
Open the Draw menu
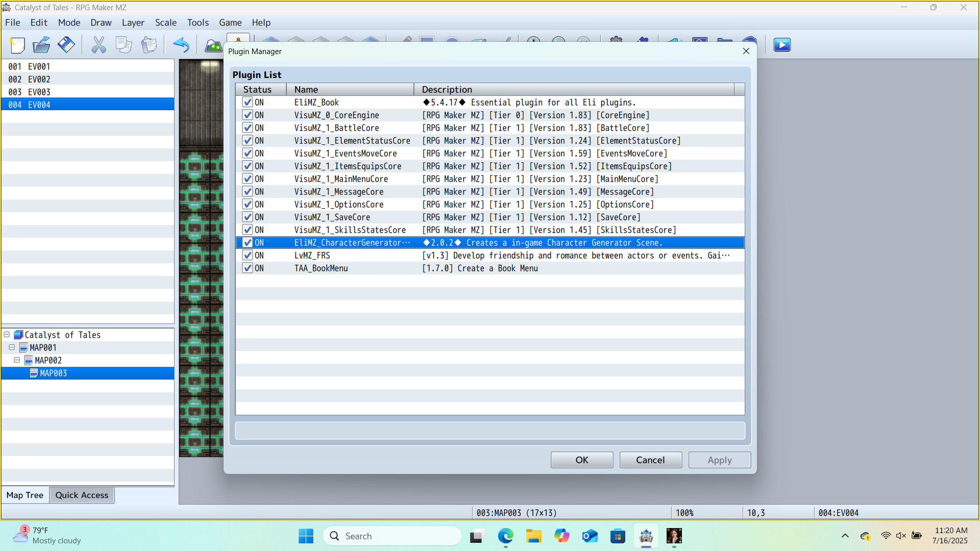[101, 22]
